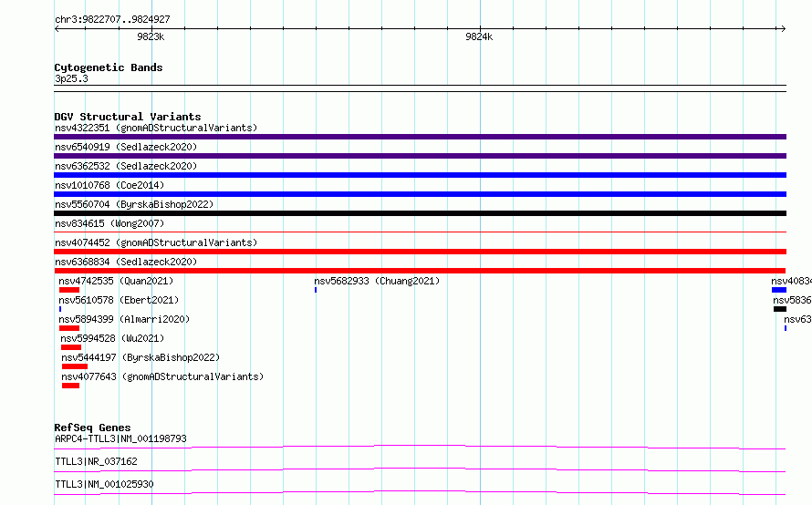Select the thin red line under nsv834615

click(420, 232)
